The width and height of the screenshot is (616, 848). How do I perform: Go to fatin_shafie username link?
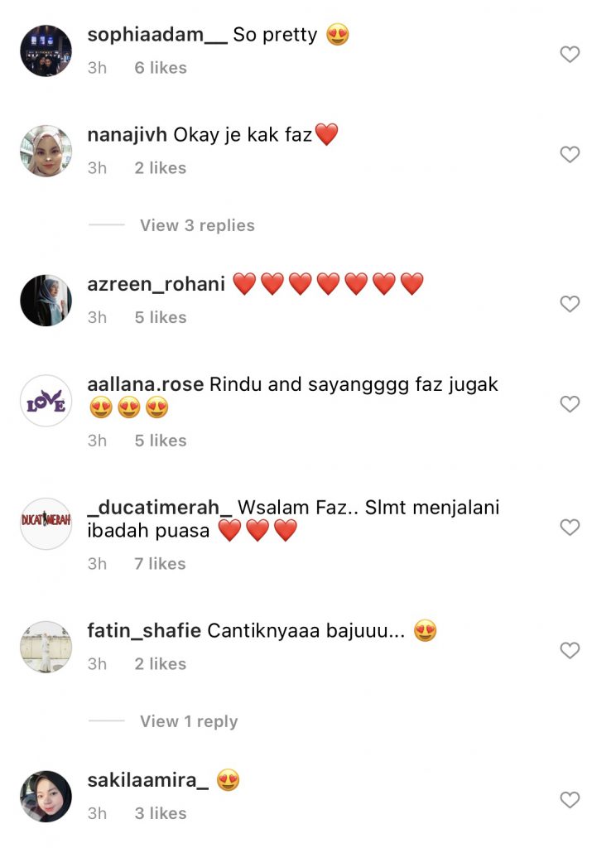[x=144, y=630]
